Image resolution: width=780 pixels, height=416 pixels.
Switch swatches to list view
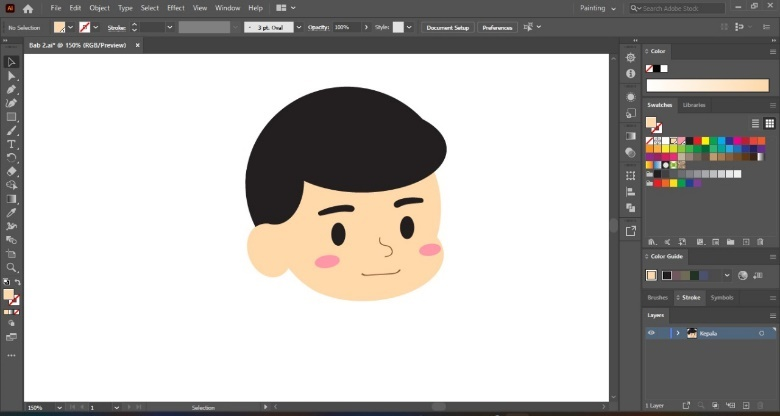(755, 123)
